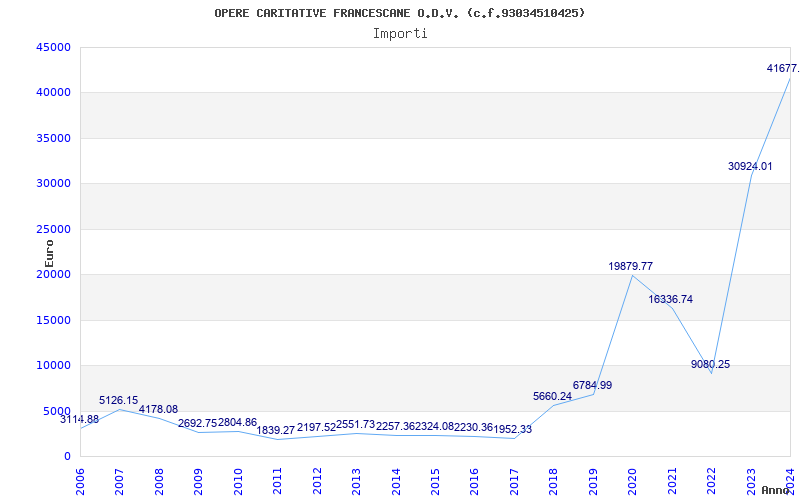Click data label 4178.08
The height and width of the screenshot is (500, 800).
pos(159,409)
